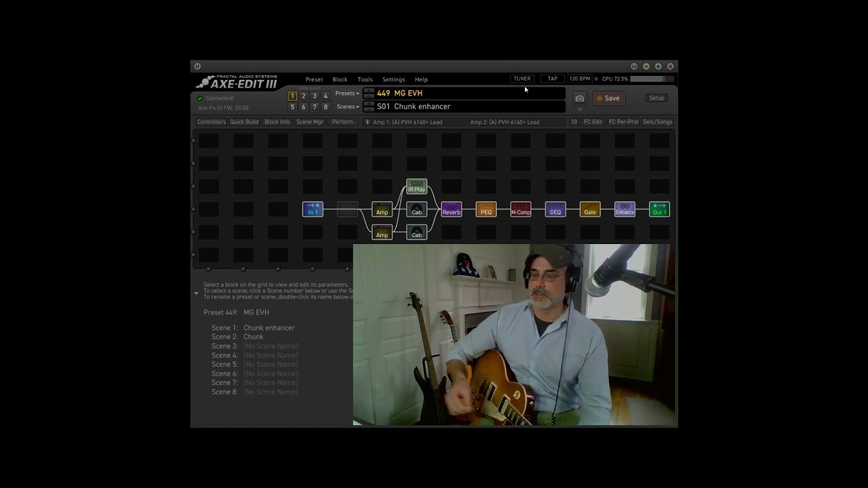The image size is (868, 488).
Task: Select the IR Play block
Action: coord(416,186)
